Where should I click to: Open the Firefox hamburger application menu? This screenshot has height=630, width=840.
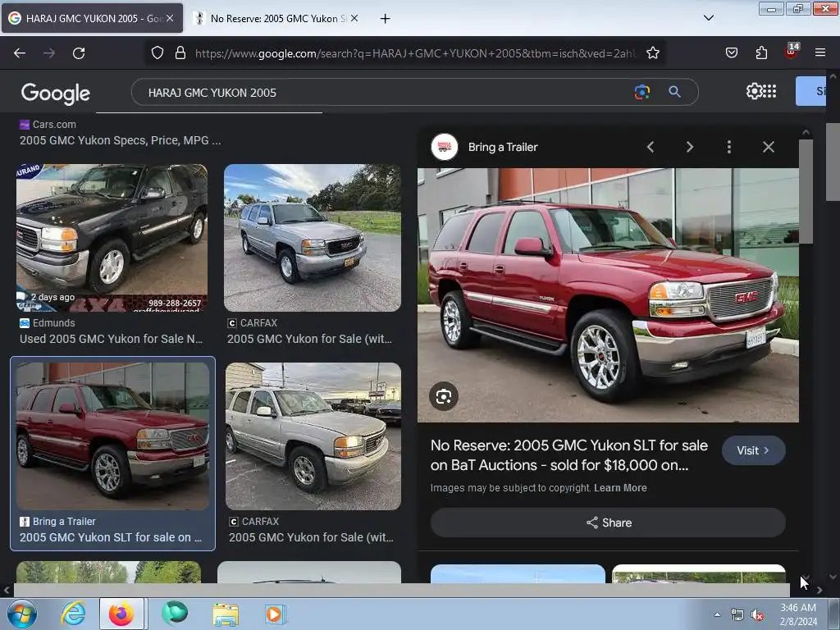coord(820,52)
